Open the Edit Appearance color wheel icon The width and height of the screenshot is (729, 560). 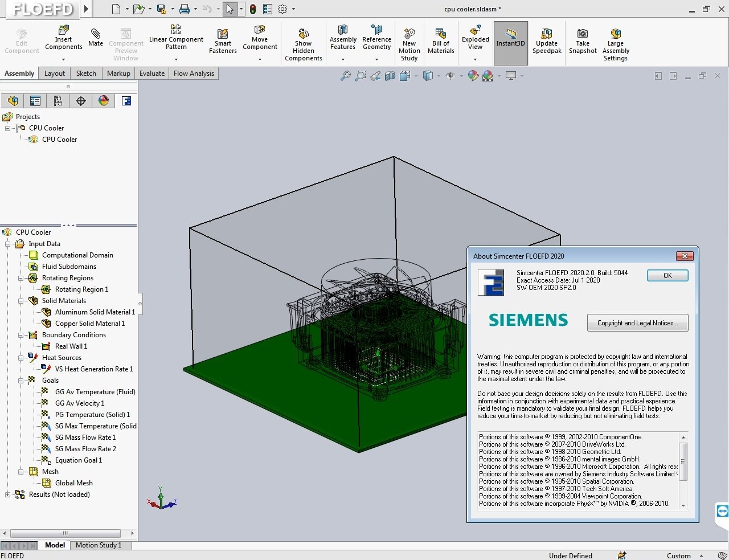point(473,76)
